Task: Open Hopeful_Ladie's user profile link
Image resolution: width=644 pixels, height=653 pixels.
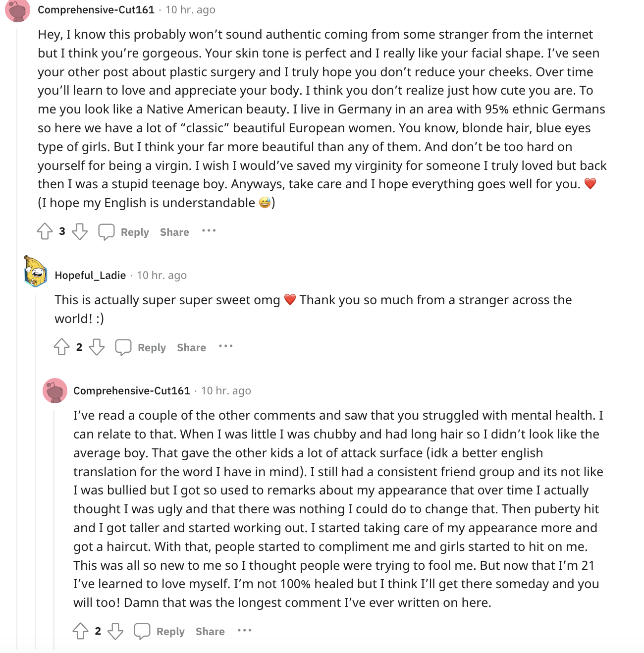Action: [x=90, y=275]
